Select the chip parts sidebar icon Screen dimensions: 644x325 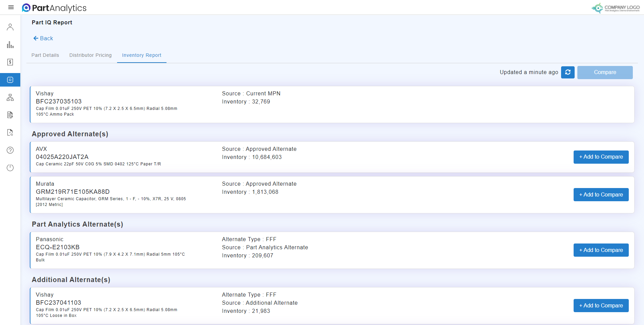(x=10, y=80)
